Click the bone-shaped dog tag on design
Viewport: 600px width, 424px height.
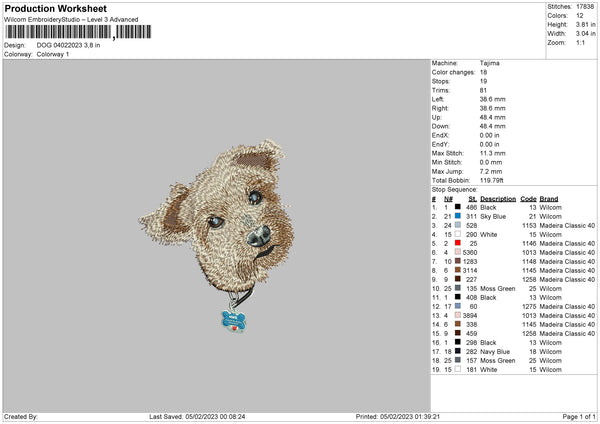(x=233, y=322)
